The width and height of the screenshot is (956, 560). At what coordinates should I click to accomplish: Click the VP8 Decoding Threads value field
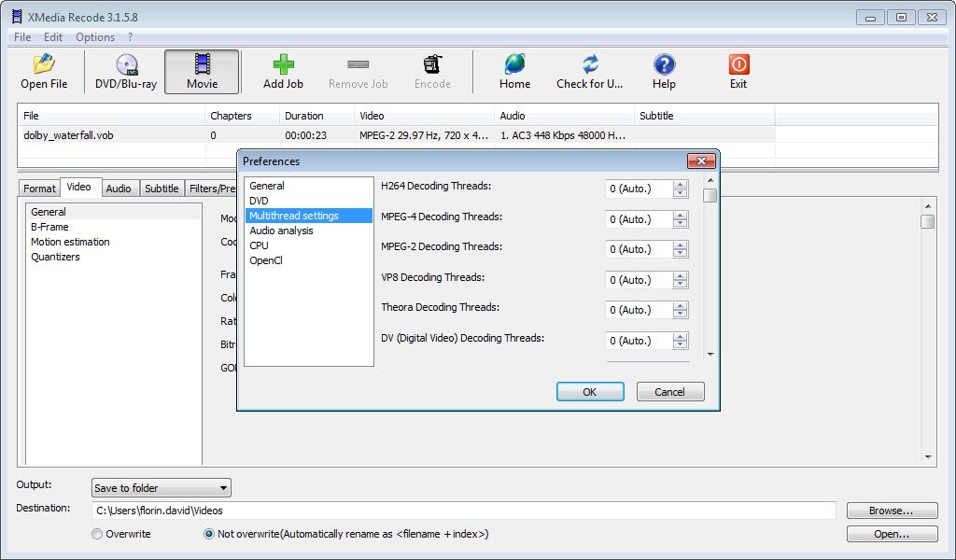[639, 280]
